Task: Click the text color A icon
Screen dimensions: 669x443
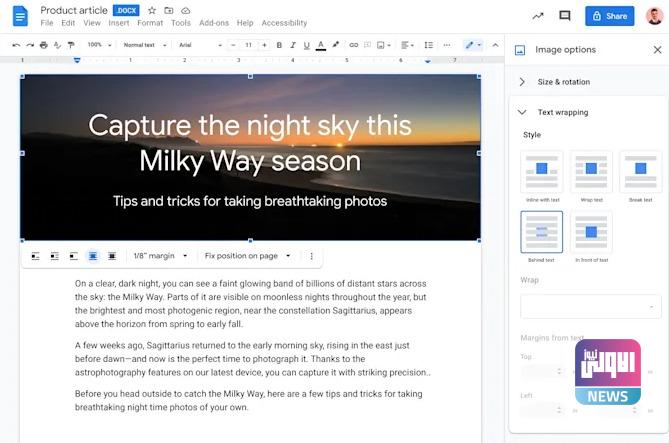Action: tap(320, 45)
